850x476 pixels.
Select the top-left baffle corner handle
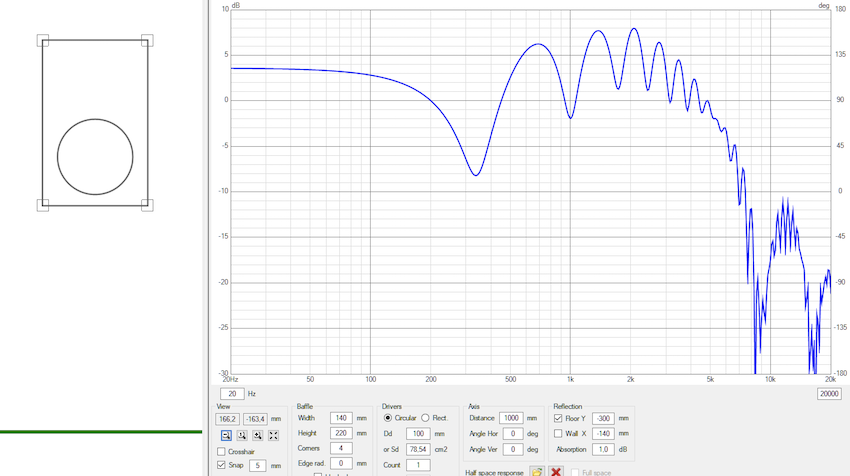coord(43,41)
